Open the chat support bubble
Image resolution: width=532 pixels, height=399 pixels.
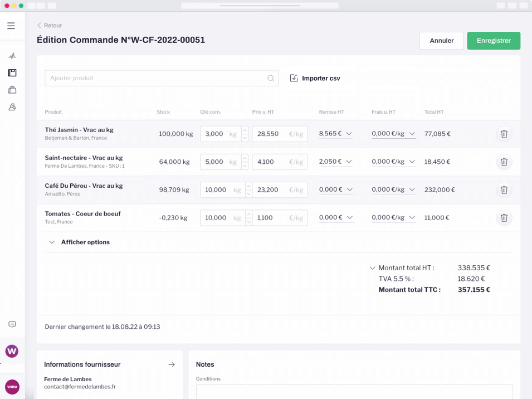[x=12, y=324]
